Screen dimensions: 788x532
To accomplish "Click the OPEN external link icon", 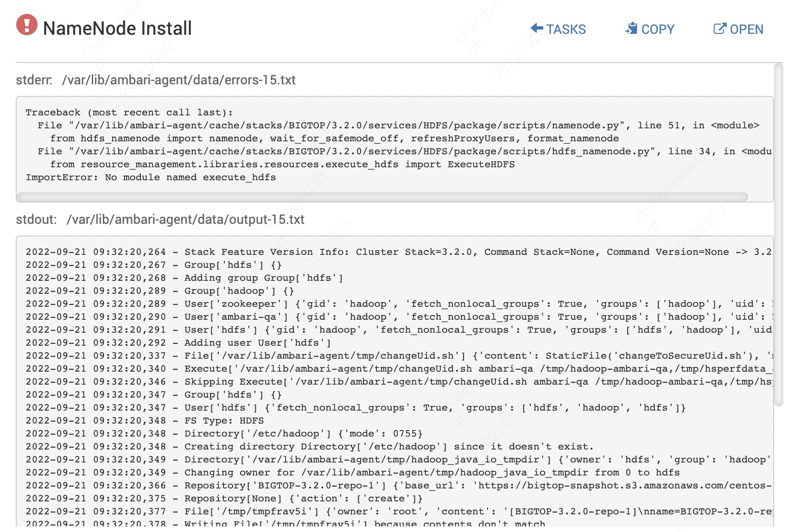I will coord(720,29).
